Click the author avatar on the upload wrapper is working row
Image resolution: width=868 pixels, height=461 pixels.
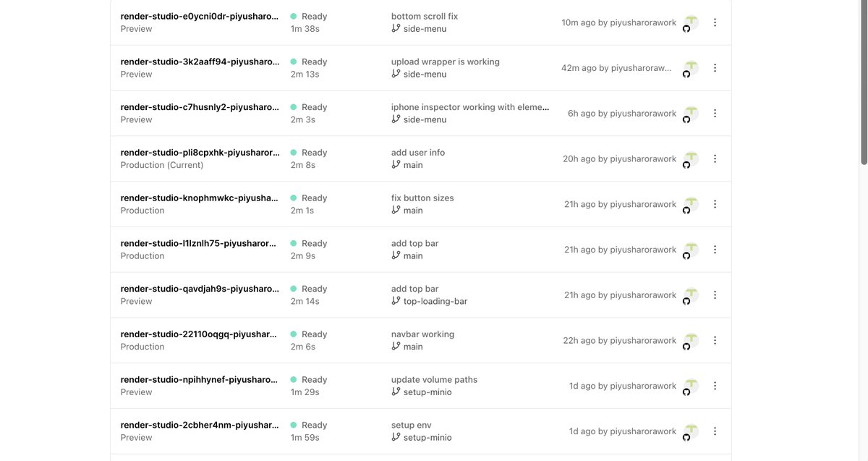(x=691, y=68)
